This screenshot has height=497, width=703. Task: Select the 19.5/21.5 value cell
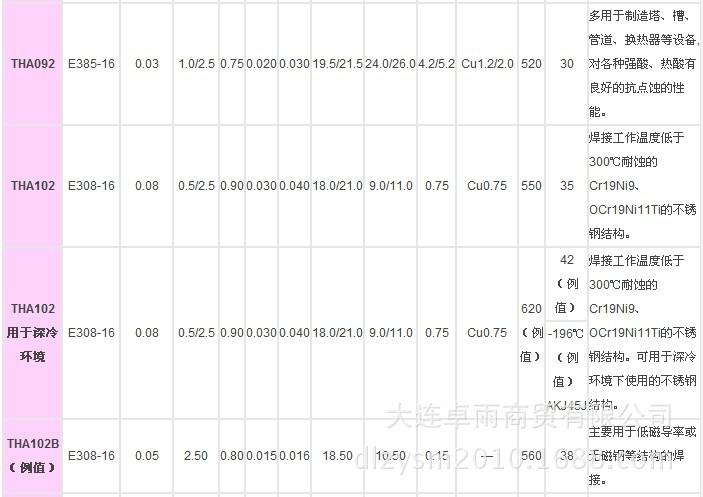pyautogui.click(x=337, y=63)
